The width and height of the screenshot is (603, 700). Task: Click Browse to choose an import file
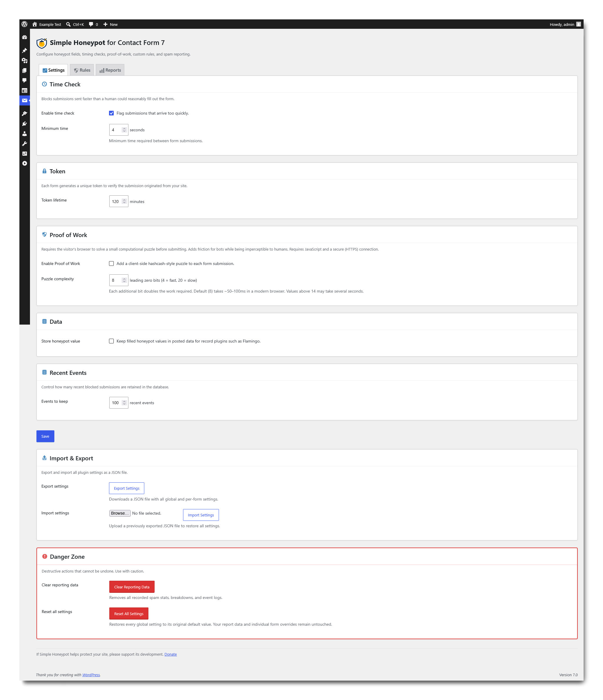(120, 513)
